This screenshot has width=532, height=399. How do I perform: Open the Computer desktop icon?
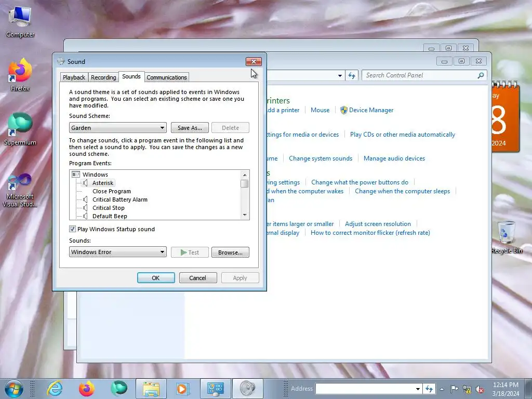(x=20, y=22)
